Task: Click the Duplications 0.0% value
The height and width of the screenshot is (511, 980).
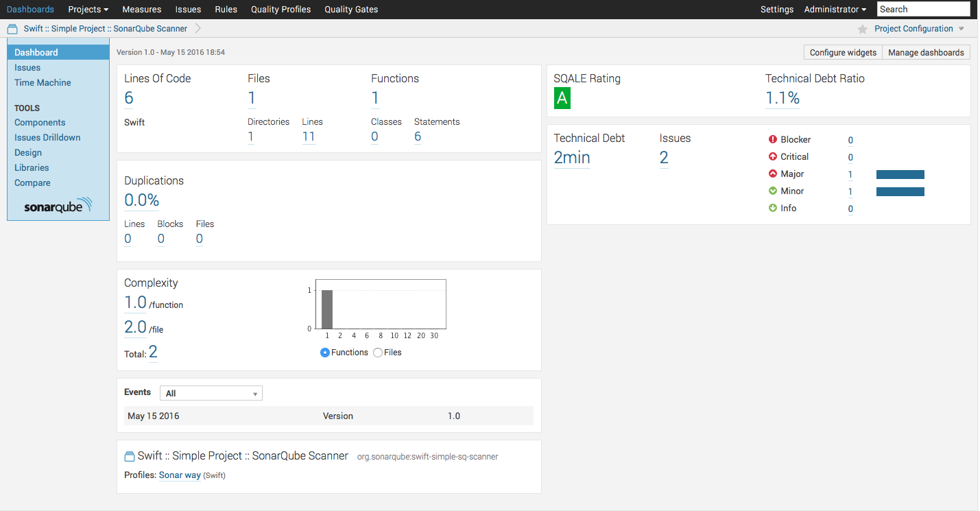Action: coord(141,200)
